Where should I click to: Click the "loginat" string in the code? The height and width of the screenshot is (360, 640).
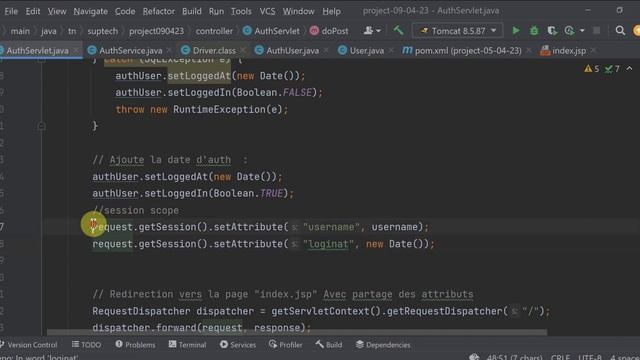[x=329, y=244]
